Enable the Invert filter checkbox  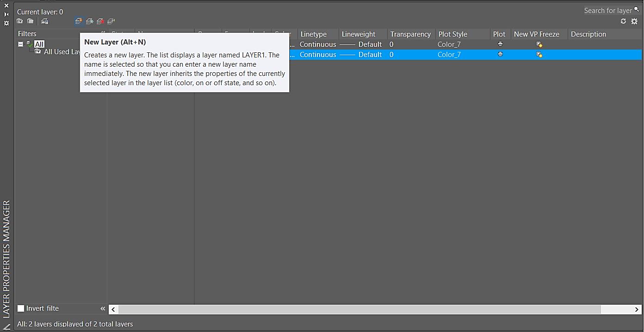click(x=21, y=308)
